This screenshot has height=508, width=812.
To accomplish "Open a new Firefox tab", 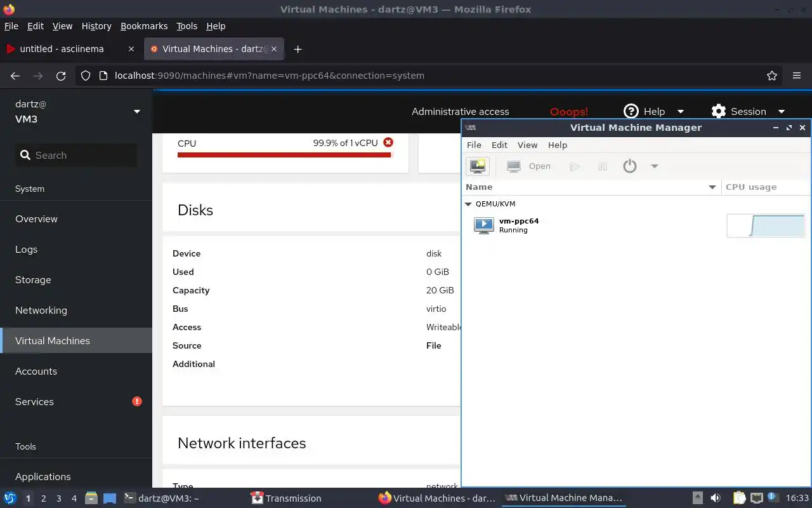I will (298, 49).
